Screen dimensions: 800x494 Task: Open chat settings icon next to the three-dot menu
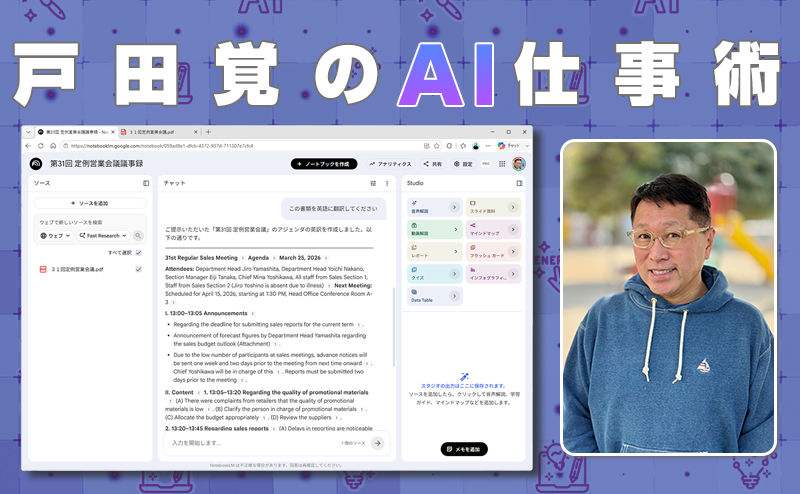pos(373,183)
